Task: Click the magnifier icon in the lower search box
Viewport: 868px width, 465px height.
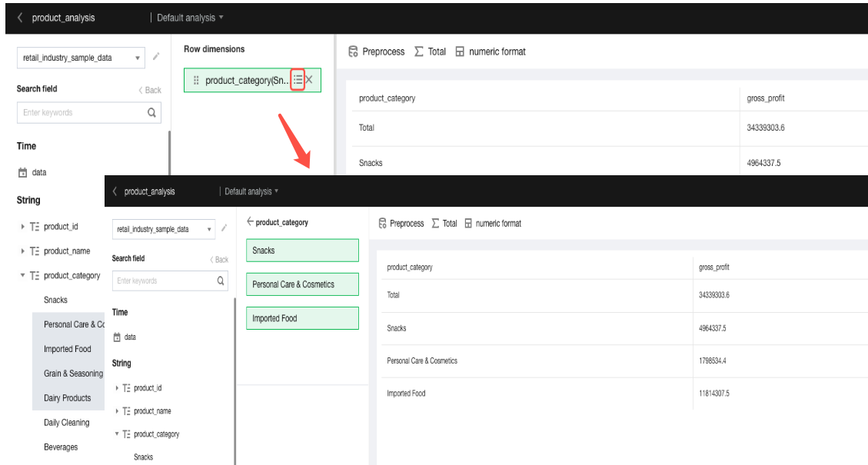Action: 221,281
